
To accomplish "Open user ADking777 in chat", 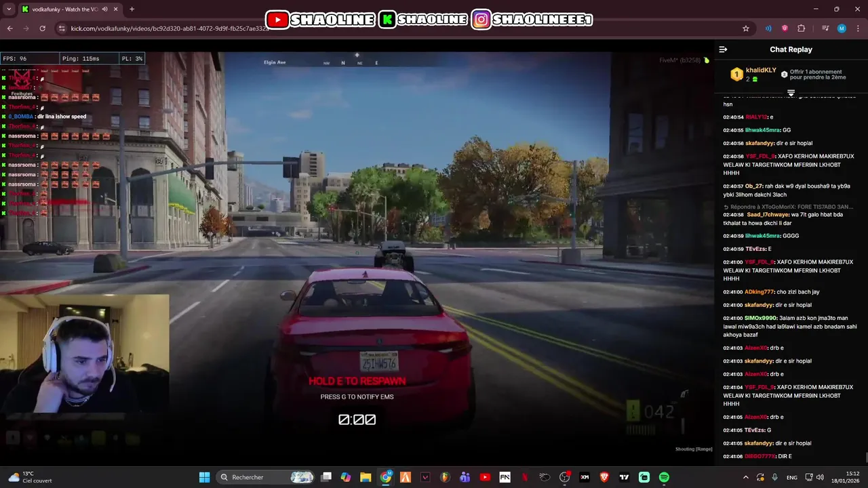I will [x=759, y=291].
